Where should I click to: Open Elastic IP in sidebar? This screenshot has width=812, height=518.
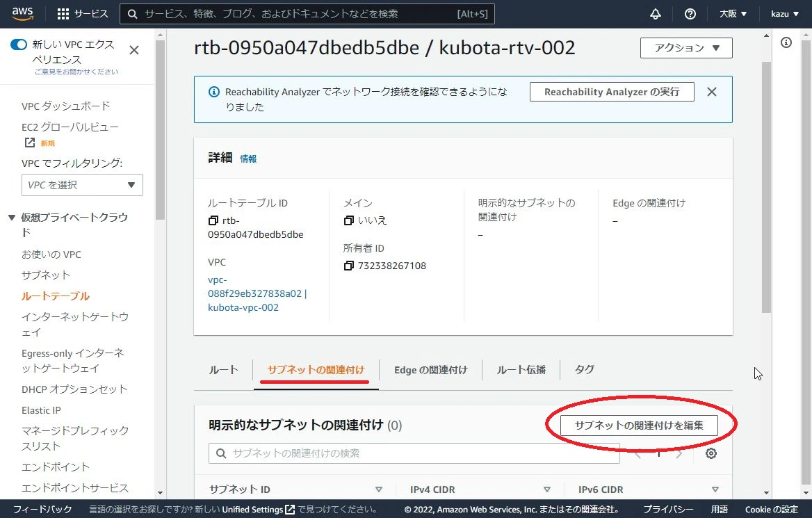pyautogui.click(x=41, y=410)
